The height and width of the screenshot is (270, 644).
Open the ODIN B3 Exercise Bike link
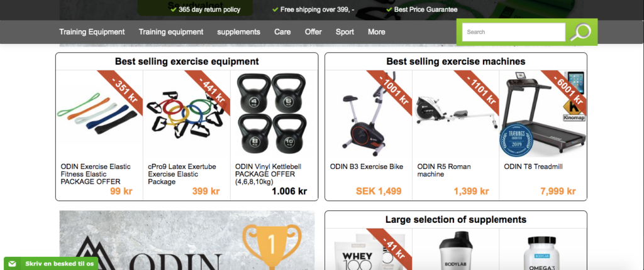click(x=367, y=166)
